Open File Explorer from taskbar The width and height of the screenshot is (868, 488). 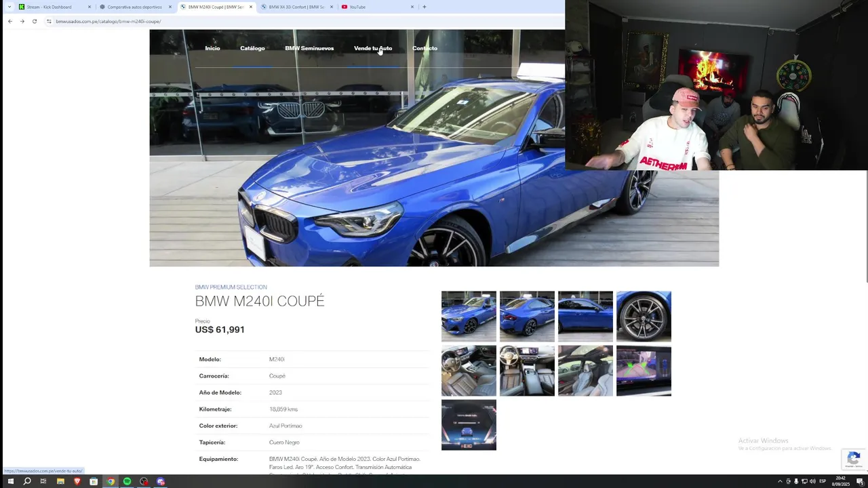[60, 481]
